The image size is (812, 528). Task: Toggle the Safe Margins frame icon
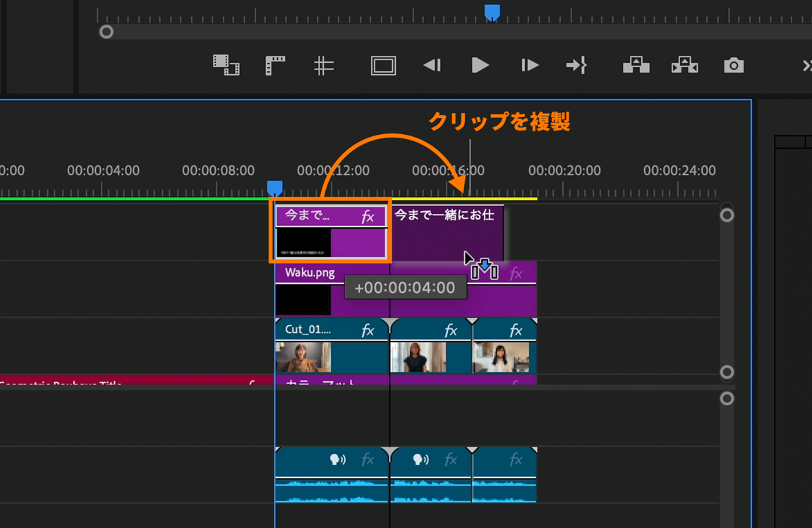pos(383,66)
